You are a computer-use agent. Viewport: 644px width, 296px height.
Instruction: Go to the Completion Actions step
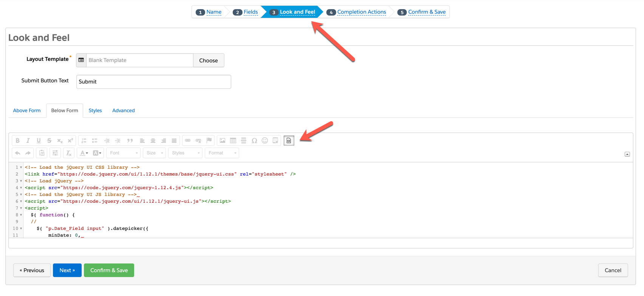pyautogui.click(x=361, y=12)
